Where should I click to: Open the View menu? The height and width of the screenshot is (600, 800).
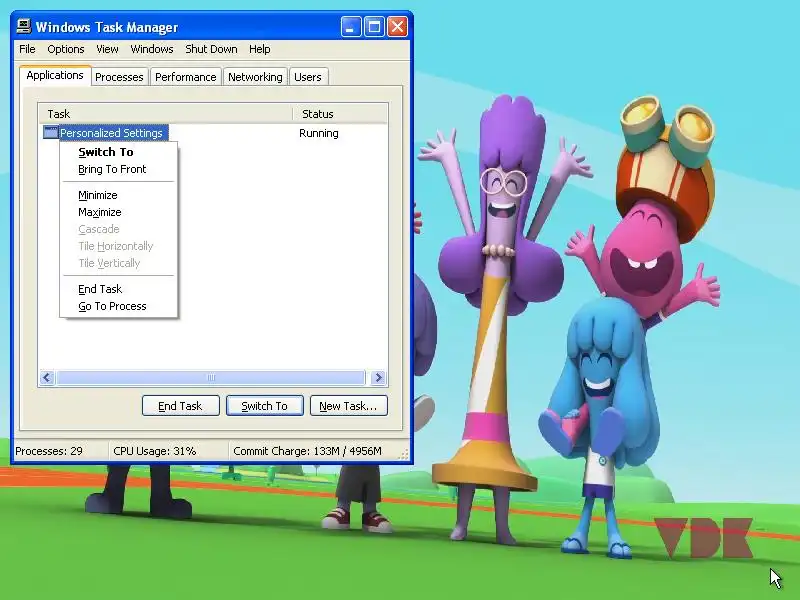pos(107,49)
